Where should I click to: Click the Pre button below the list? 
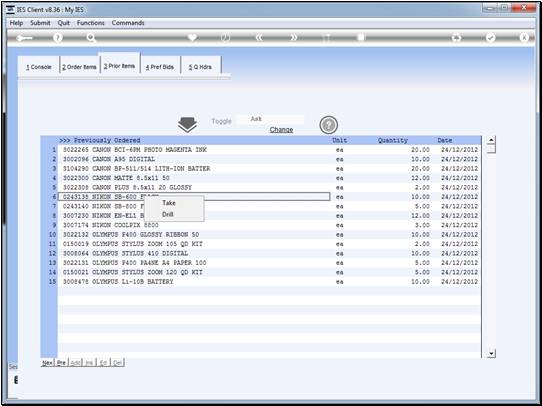pos(61,362)
